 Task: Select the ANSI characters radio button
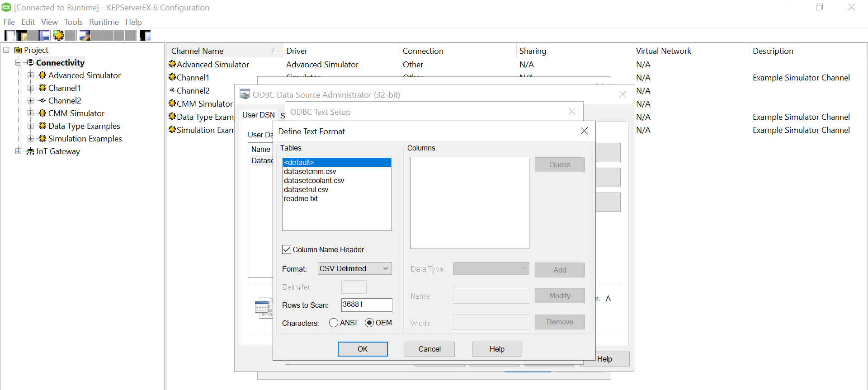coord(334,323)
